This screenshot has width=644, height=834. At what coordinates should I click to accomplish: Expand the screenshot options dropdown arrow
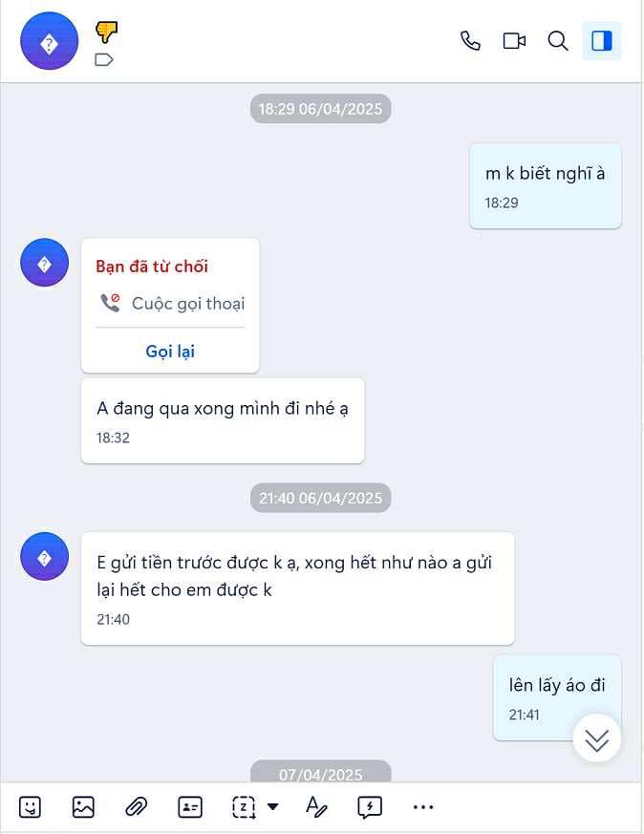[x=273, y=807]
